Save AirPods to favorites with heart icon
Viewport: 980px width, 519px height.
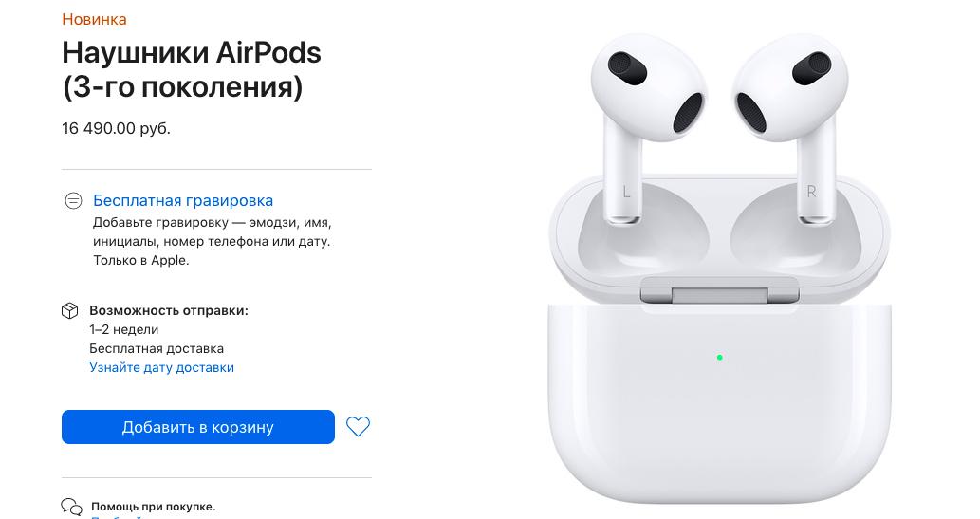[x=358, y=427]
